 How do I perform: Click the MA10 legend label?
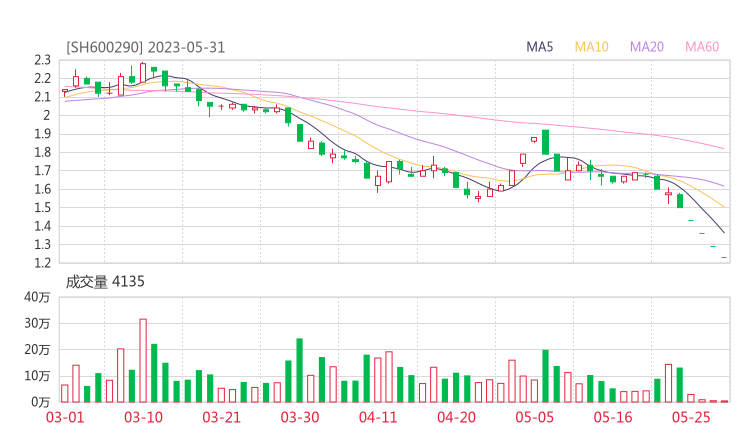[x=591, y=47]
